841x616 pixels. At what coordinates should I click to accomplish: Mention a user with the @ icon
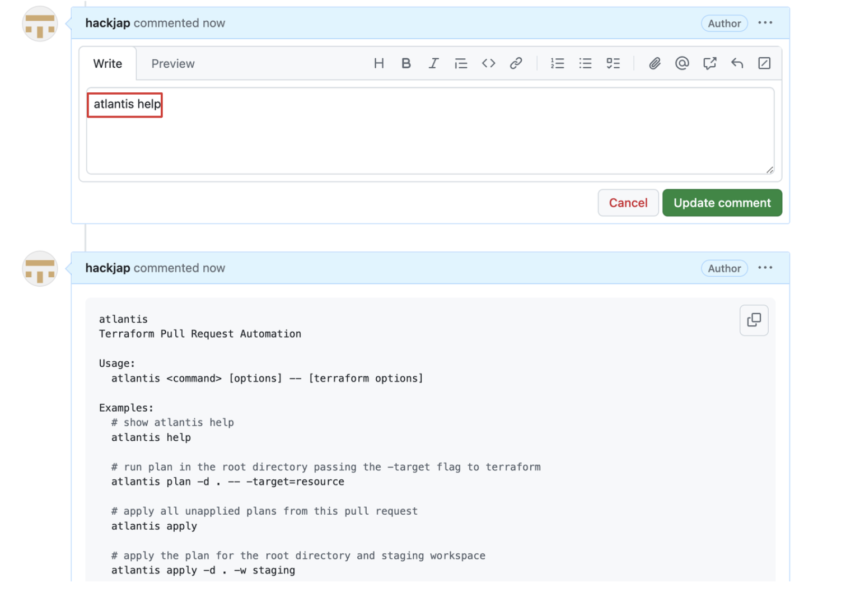[x=682, y=63]
